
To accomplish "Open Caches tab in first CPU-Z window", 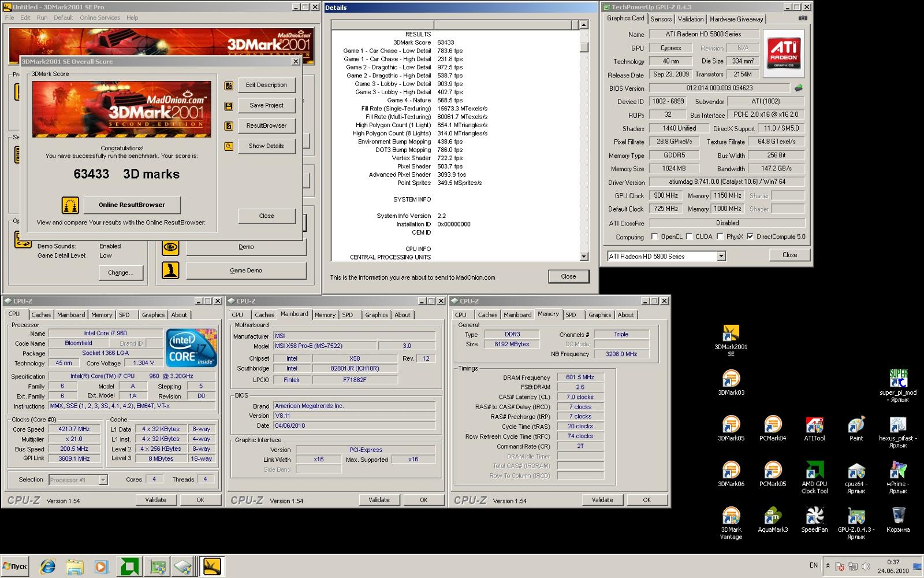I will coord(41,315).
